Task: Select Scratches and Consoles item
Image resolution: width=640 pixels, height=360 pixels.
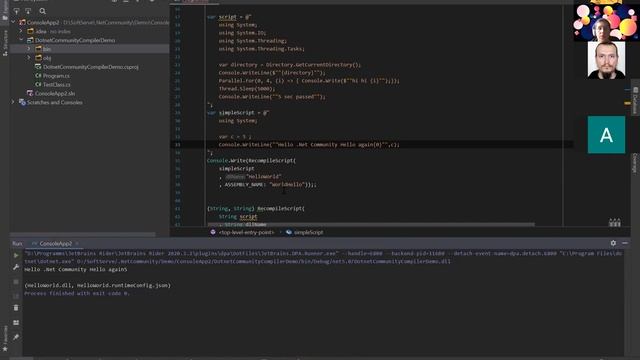Action: [55, 102]
